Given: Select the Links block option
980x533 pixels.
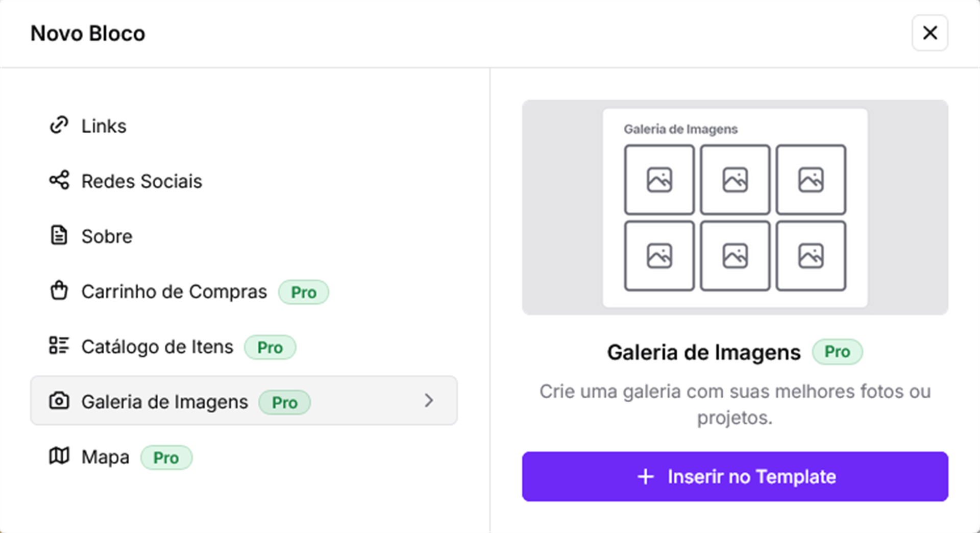Looking at the screenshot, I should pos(104,126).
